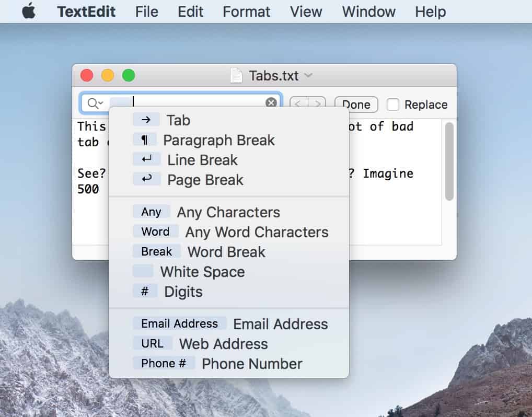532x417 pixels.
Task: Go to the previous search match
Action: tap(299, 104)
